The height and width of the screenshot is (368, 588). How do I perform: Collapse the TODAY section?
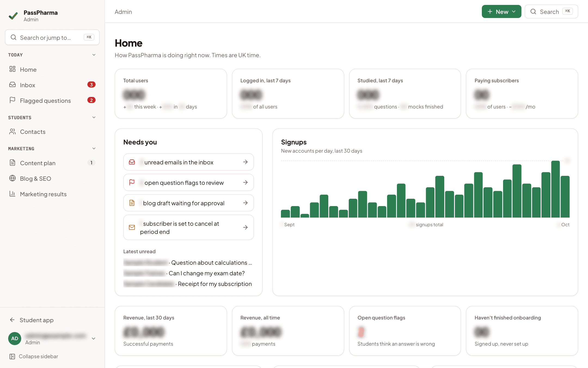tap(94, 55)
